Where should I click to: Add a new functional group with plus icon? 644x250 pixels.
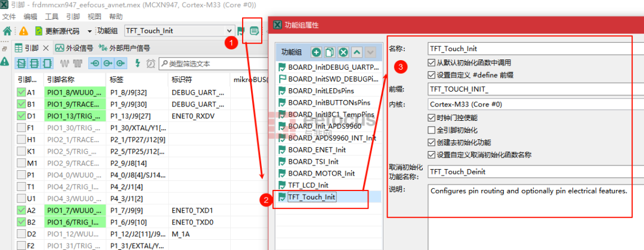pos(316,52)
